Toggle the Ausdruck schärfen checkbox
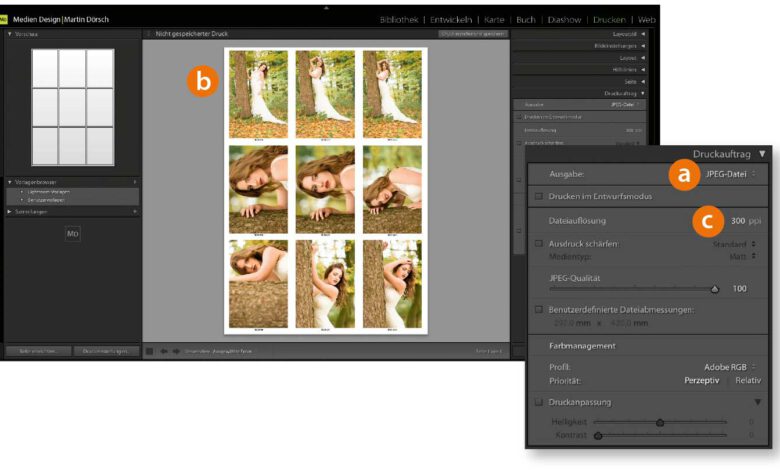Viewport: 780px width, 470px height. coord(539,244)
